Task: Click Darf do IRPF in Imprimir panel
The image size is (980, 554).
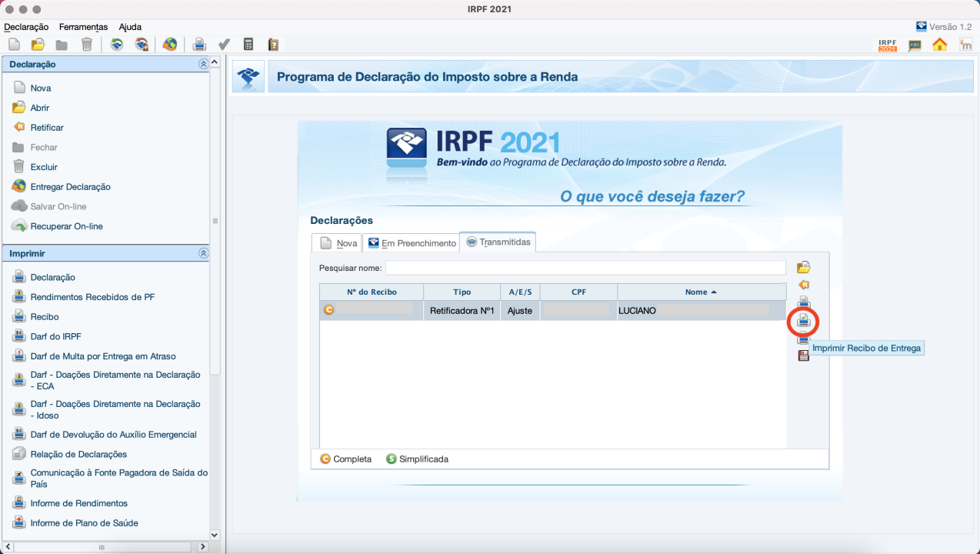Action: tap(55, 336)
